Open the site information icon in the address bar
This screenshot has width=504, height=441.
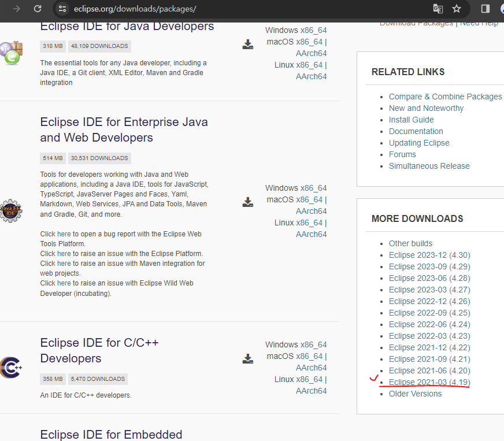pos(62,9)
